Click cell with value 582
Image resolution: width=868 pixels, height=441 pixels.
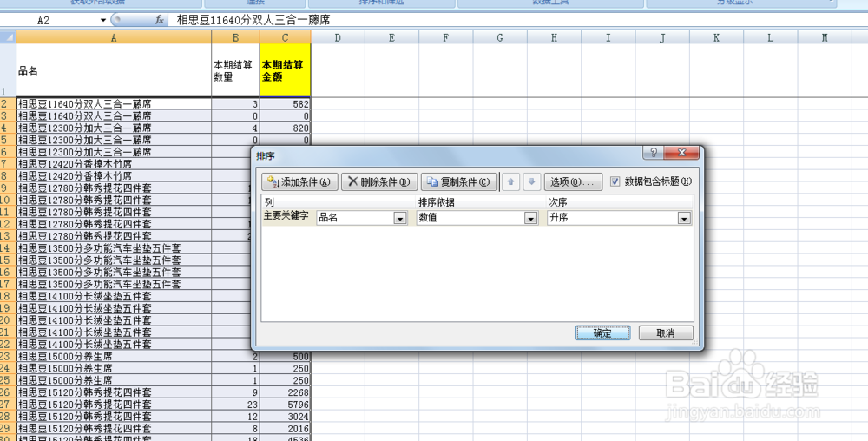point(285,103)
